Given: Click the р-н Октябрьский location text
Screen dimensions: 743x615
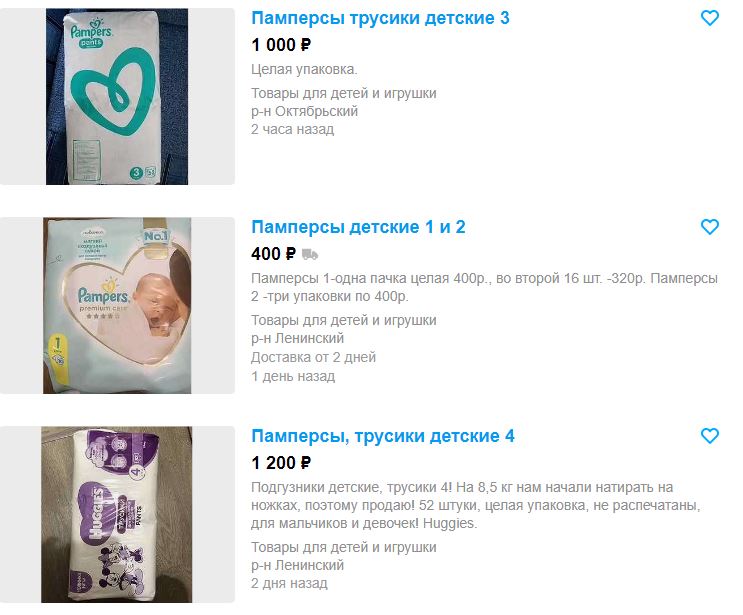Looking at the screenshot, I should (305, 111).
